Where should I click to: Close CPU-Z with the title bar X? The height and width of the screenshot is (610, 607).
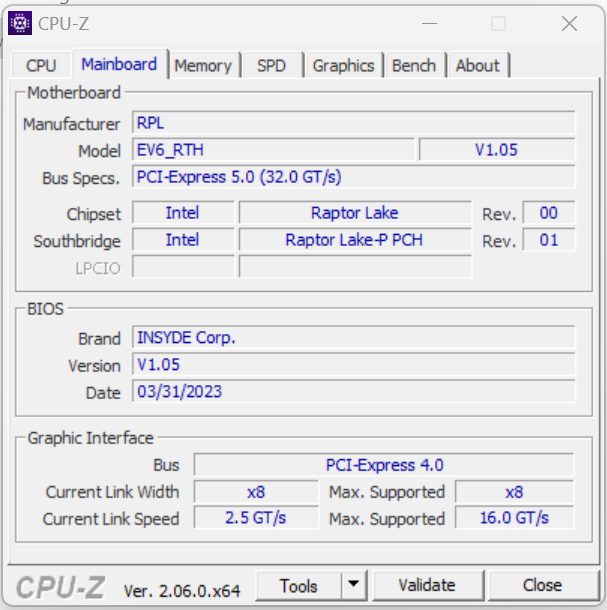pyautogui.click(x=568, y=23)
